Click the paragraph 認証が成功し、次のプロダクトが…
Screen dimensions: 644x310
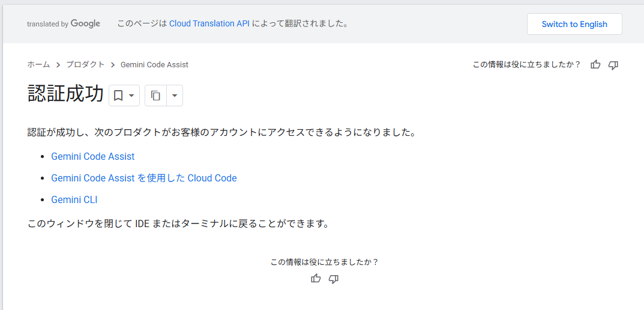tap(221, 133)
